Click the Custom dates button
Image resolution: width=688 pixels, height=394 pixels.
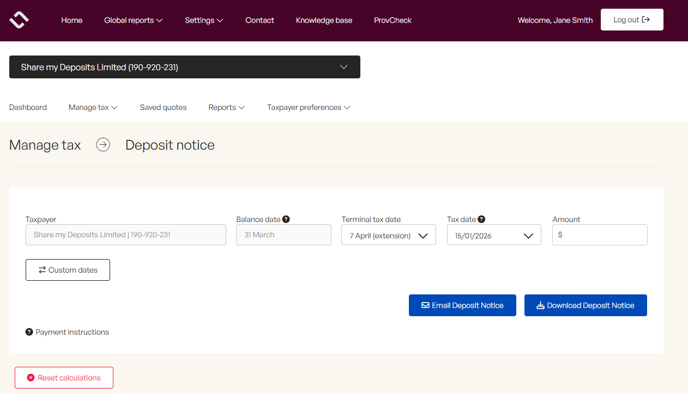(68, 270)
